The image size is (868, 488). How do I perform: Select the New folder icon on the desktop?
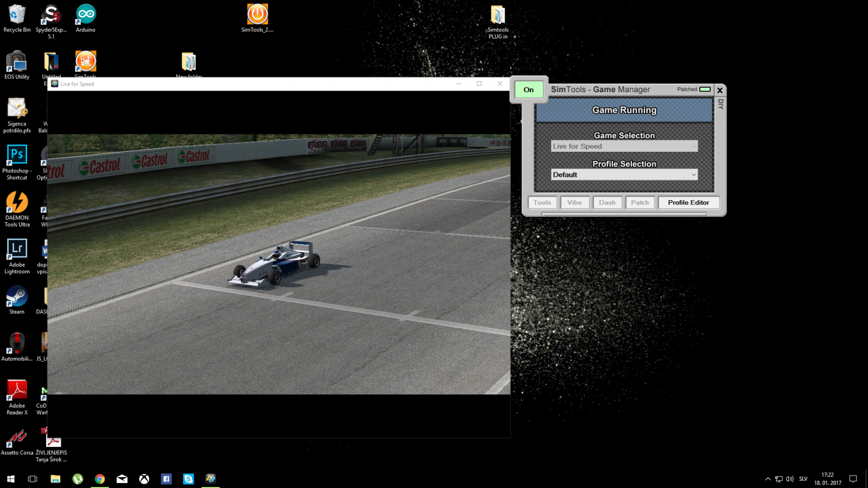(x=189, y=64)
